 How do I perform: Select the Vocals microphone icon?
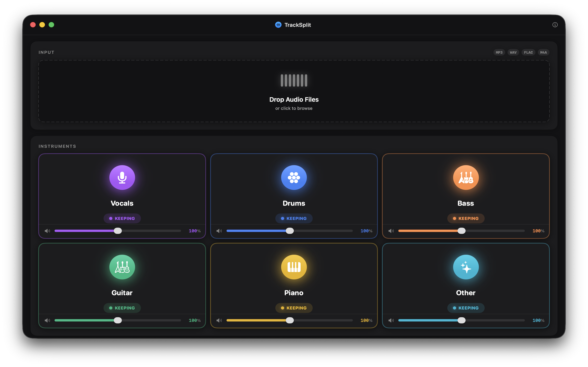pos(122,177)
